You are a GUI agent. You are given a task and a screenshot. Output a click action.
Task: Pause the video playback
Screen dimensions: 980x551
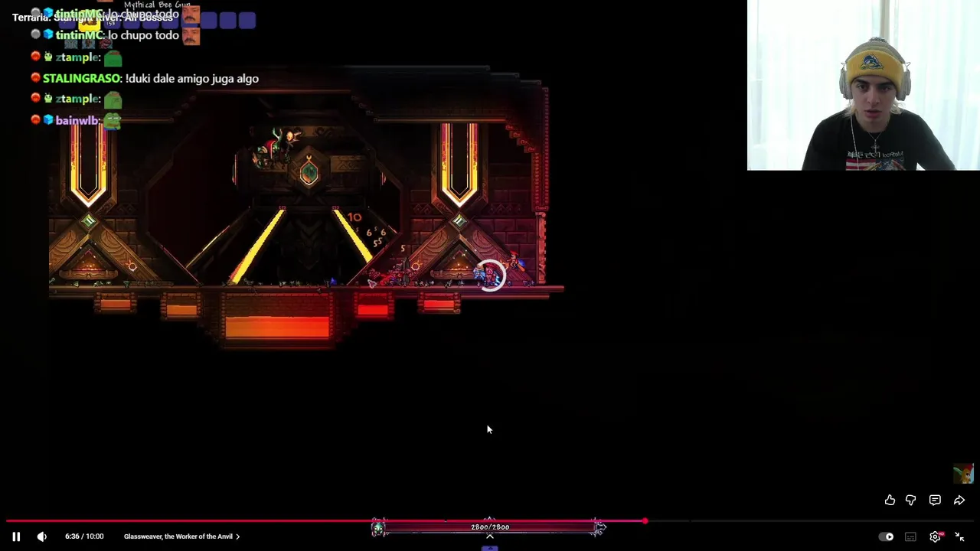pyautogui.click(x=15, y=536)
